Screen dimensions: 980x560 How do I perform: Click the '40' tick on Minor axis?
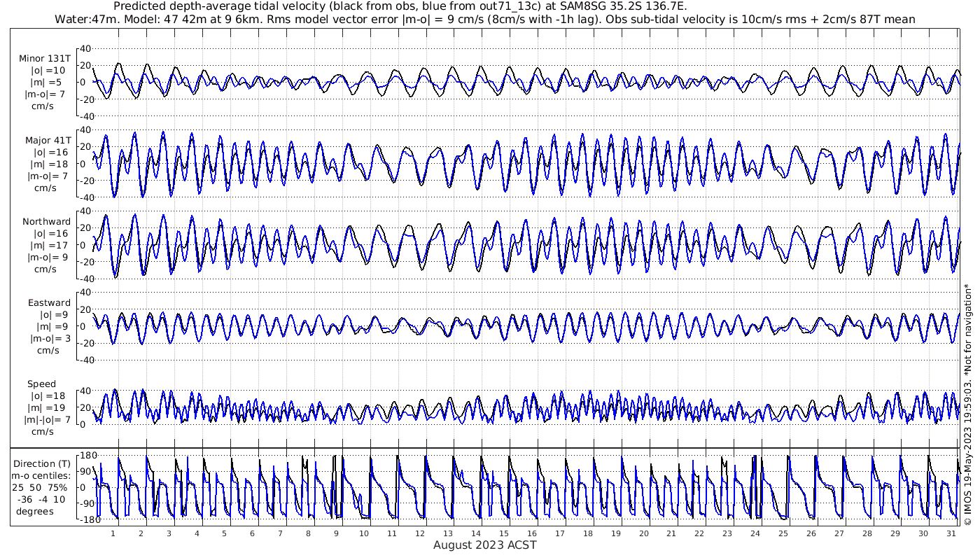click(86, 48)
